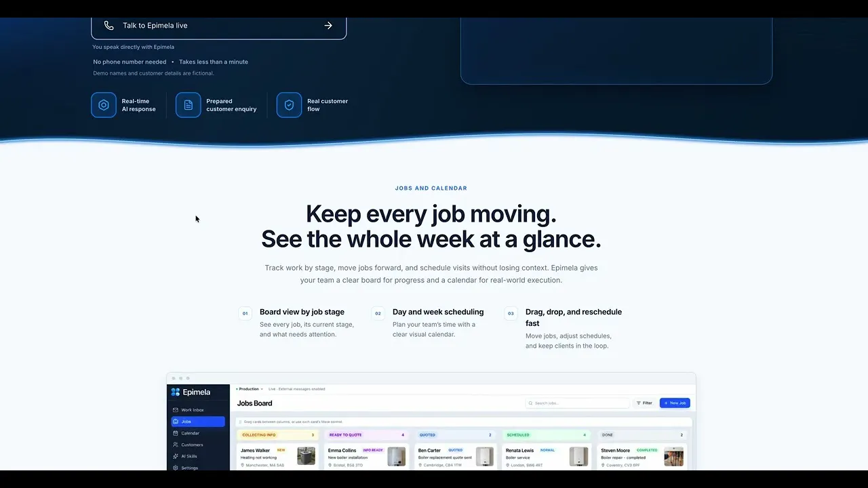
Task: Click the Ready to Quote column header
Action: (366, 435)
